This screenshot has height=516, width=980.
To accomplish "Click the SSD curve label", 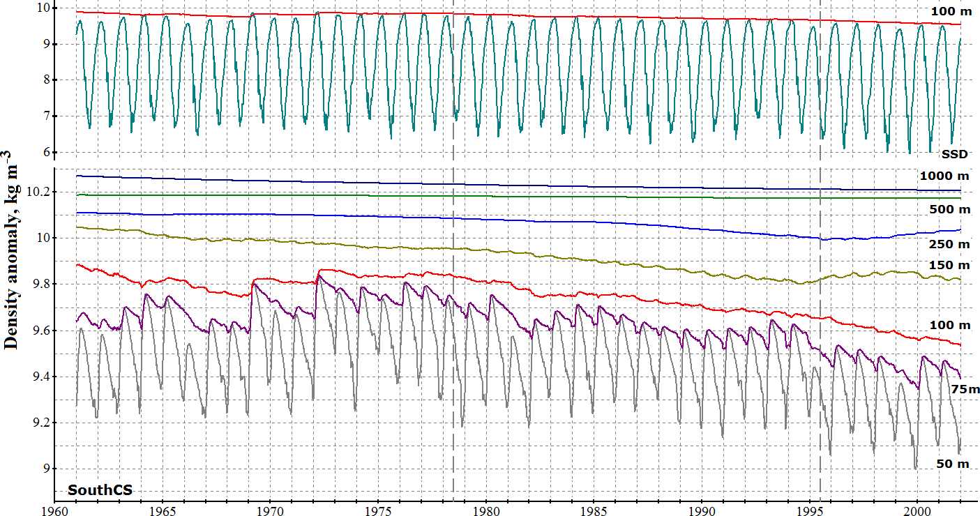I will click(x=955, y=154).
